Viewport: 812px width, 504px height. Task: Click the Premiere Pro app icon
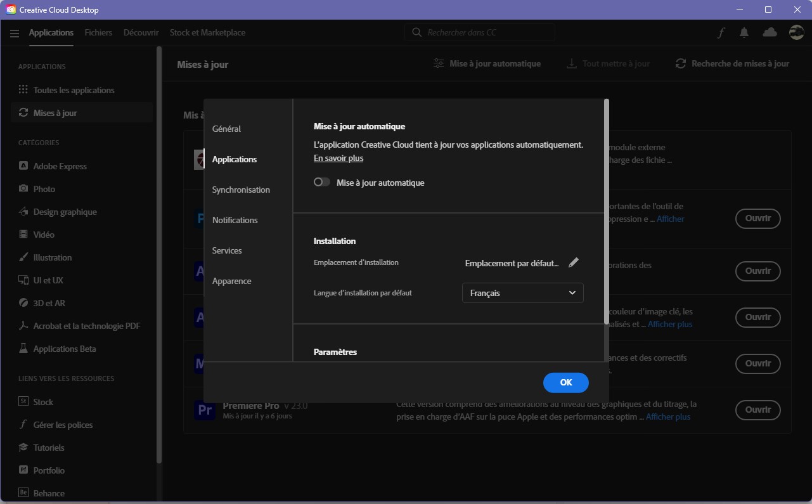(205, 410)
